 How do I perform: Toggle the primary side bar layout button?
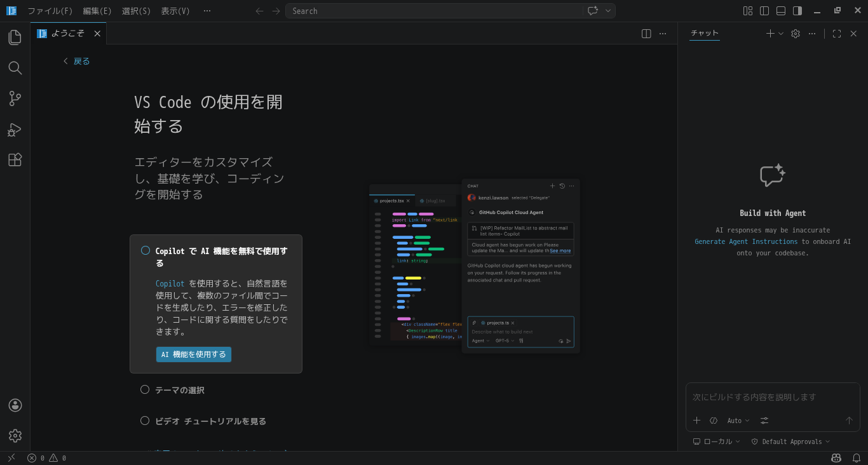764,11
